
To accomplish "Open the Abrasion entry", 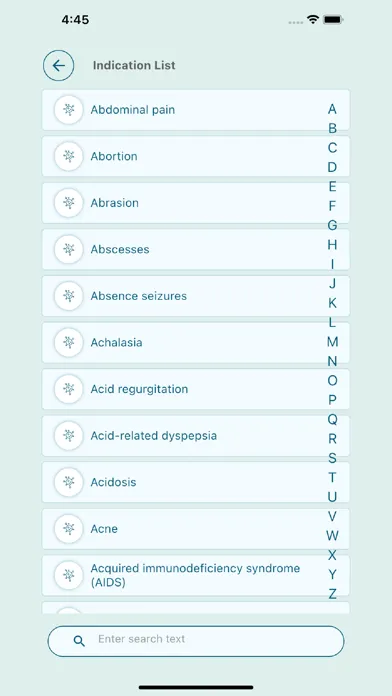I will click(196, 203).
